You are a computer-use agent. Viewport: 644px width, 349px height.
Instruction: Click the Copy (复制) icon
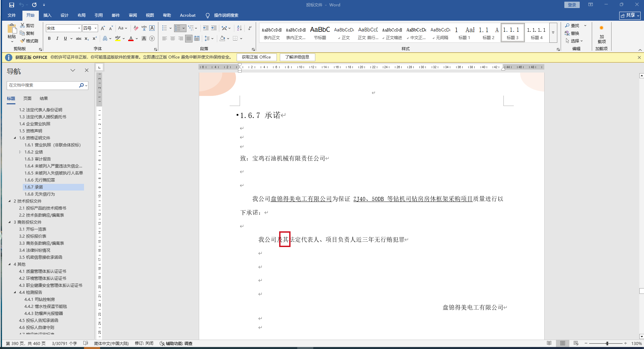click(22, 33)
